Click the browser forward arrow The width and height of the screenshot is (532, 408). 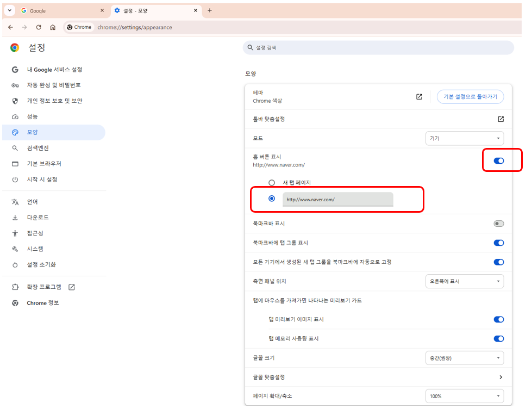(24, 27)
